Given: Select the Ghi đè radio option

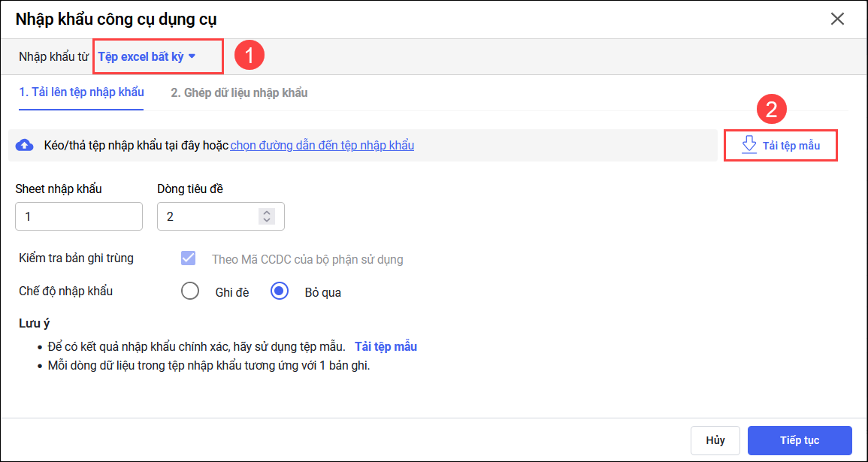Looking at the screenshot, I should point(190,291).
